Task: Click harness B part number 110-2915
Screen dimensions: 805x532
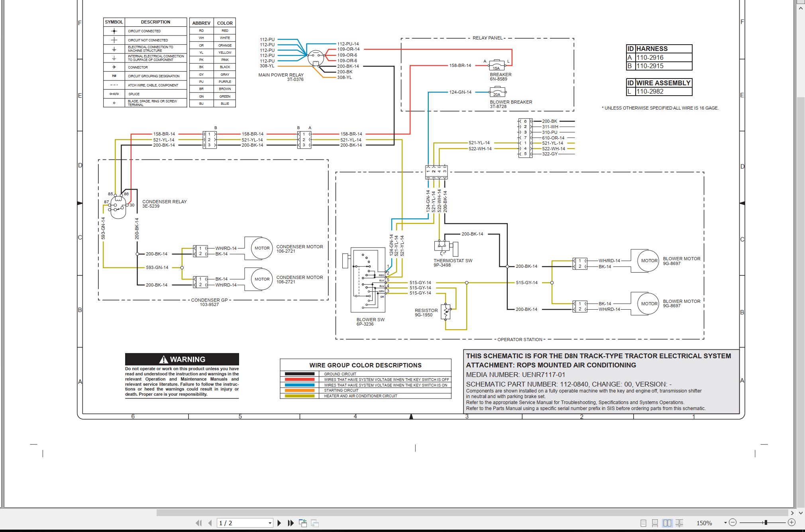Action: point(650,66)
